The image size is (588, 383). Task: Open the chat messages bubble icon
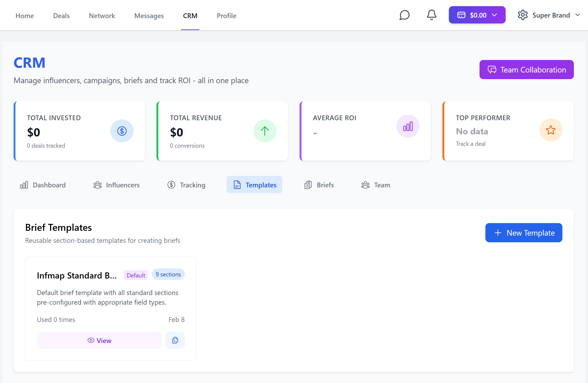(x=404, y=15)
